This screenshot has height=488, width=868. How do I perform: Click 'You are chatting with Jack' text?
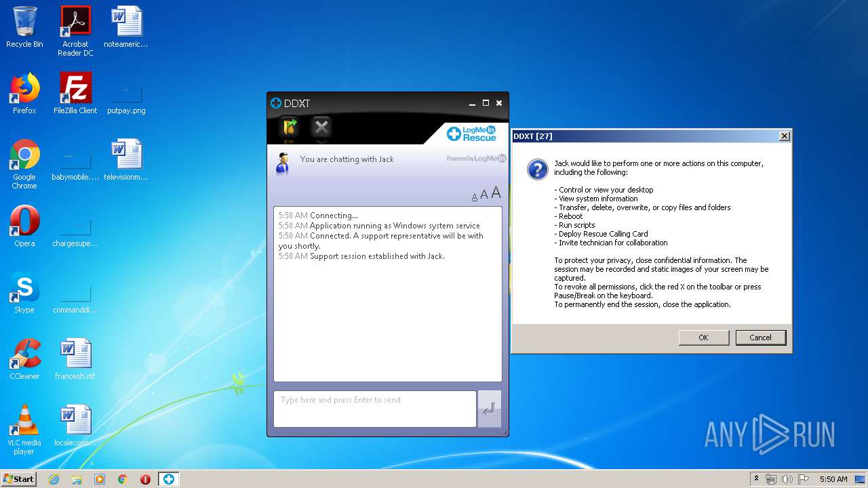pyautogui.click(x=347, y=159)
